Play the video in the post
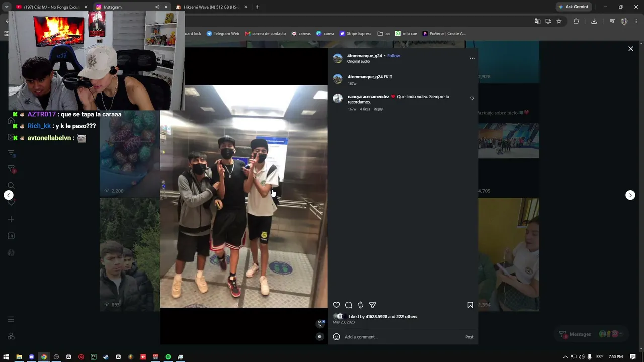The width and height of the screenshot is (644, 362). tap(244, 197)
